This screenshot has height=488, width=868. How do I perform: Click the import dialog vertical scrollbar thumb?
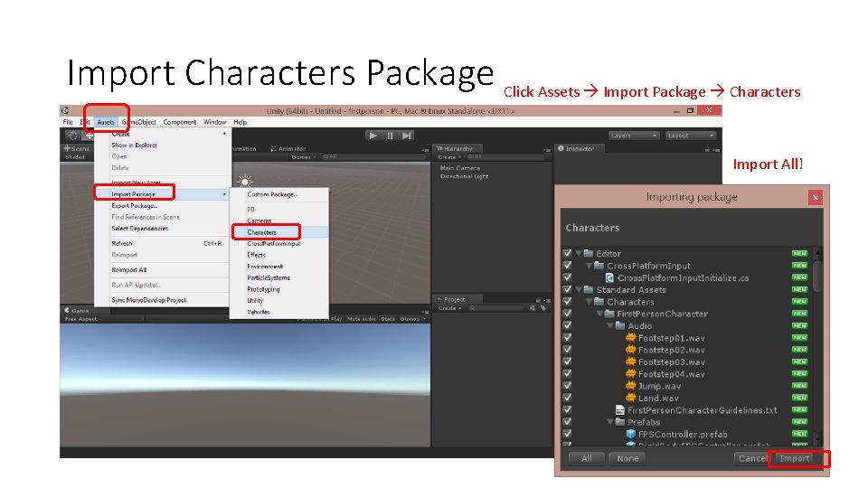817,275
